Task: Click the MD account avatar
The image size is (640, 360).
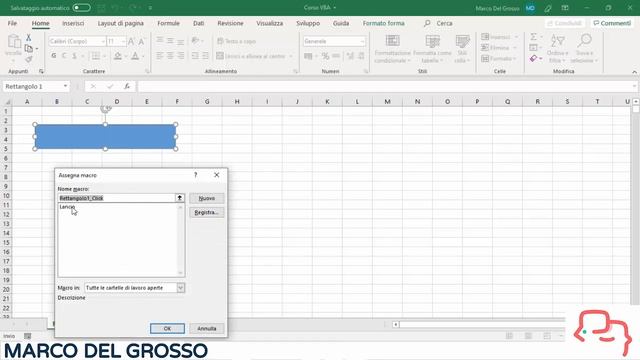Action: tap(530, 8)
